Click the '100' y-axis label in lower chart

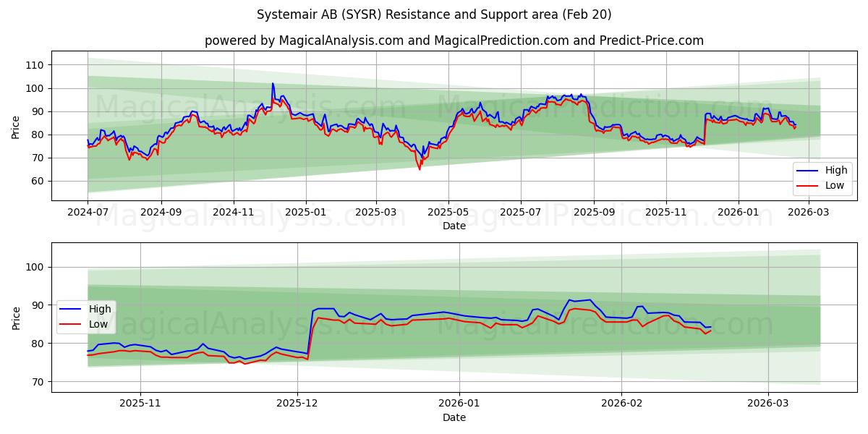tap(35, 267)
